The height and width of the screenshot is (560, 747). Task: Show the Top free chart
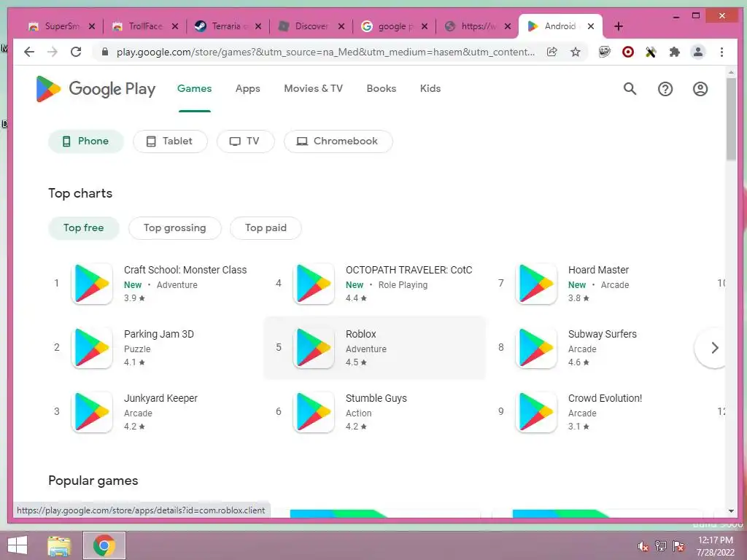point(84,228)
